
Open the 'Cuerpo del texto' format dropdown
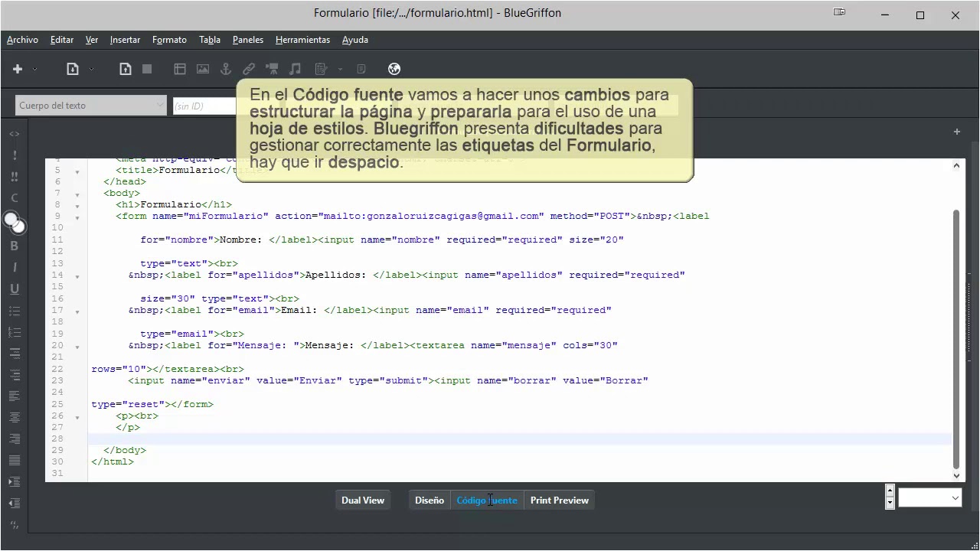click(90, 106)
